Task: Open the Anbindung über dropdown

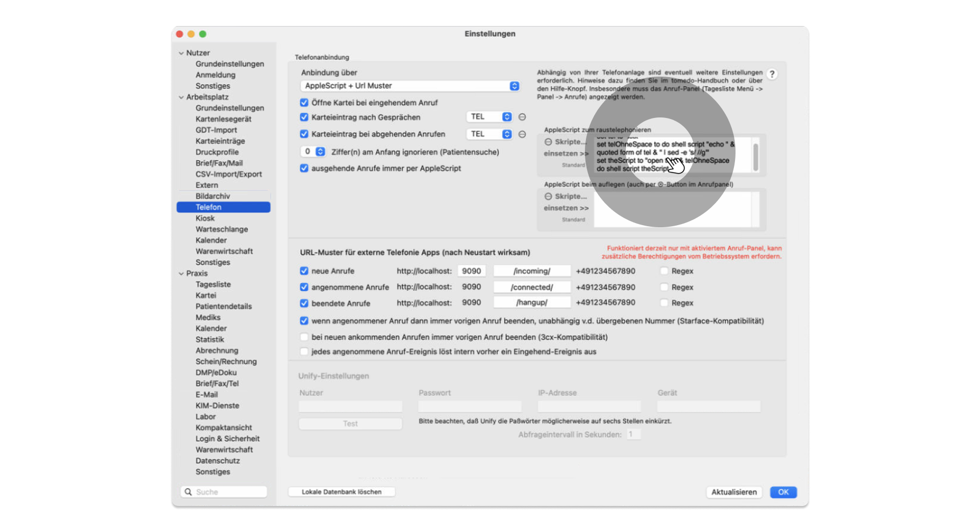Action: pos(410,86)
